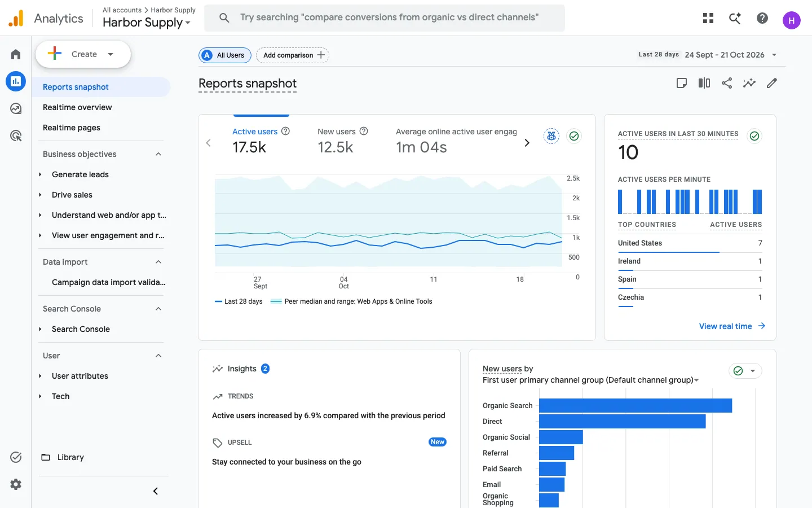Open Realtime pages report
The image size is (812, 508).
pyautogui.click(x=72, y=128)
